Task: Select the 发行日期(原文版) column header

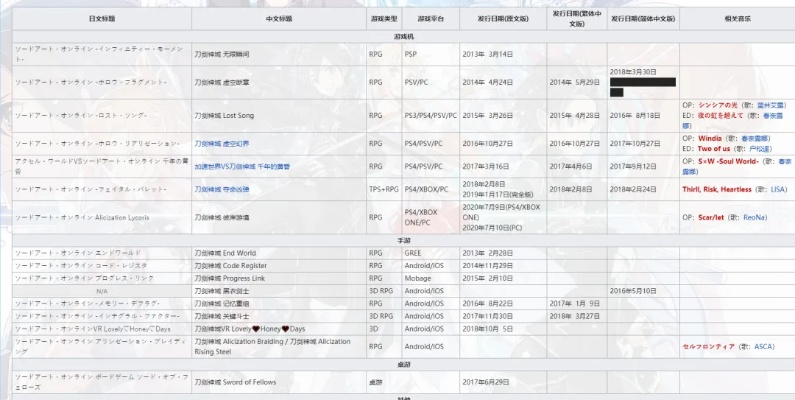Action: 503,19
